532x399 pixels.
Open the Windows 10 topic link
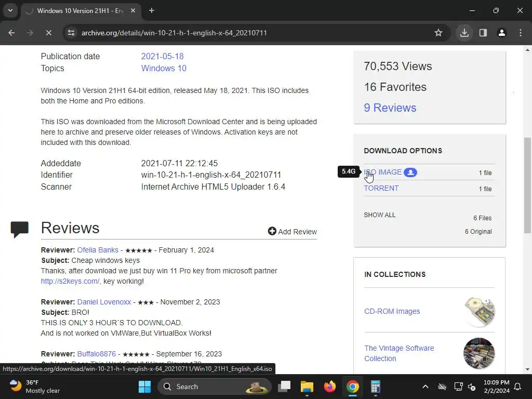164,68
